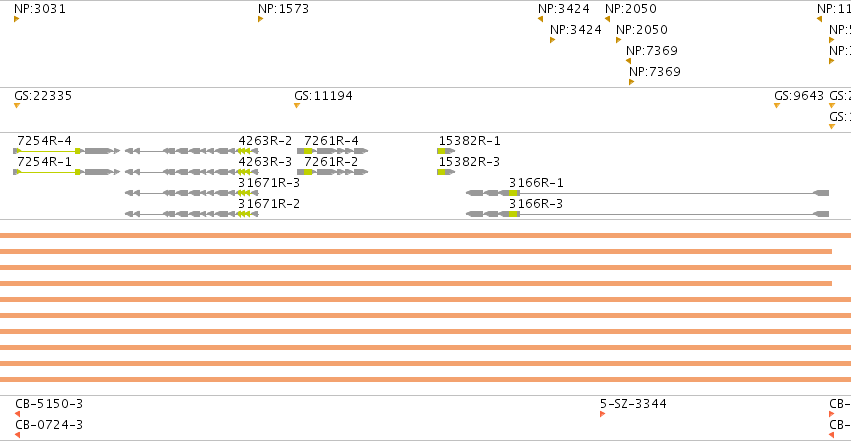Click the triangle marker under NP:1573
This screenshot has height=441, width=851.
tap(261, 19)
